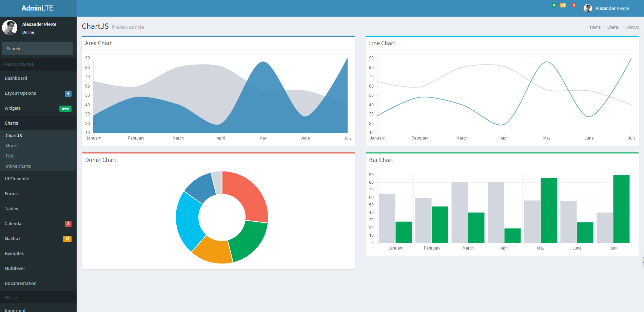This screenshot has height=312, width=644.
Task: Open the Widgets page
Action: (x=38, y=108)
